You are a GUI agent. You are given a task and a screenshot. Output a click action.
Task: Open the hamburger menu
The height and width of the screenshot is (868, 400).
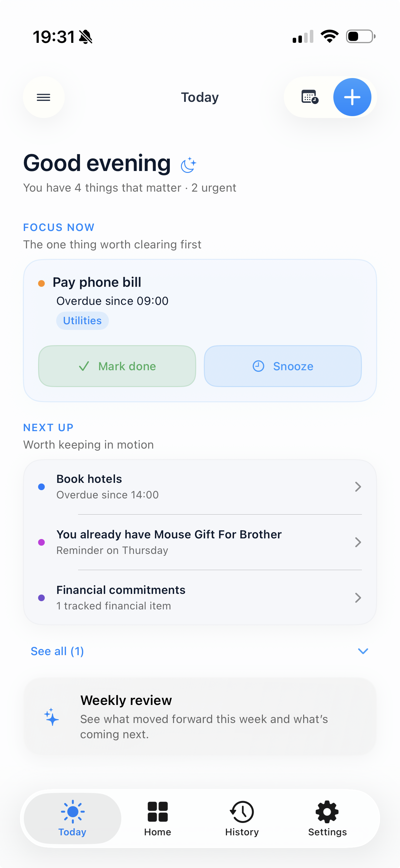click(43, 97)
